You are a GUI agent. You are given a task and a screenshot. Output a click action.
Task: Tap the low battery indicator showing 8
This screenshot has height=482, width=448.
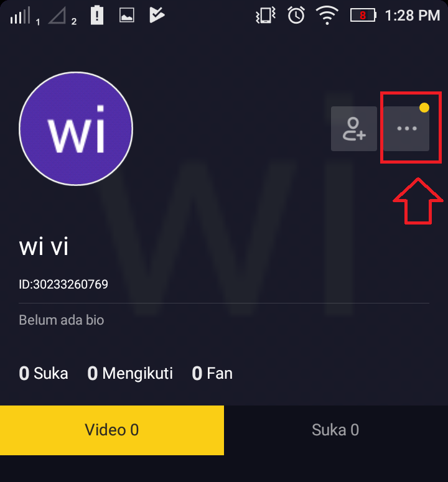coord(363,16)
